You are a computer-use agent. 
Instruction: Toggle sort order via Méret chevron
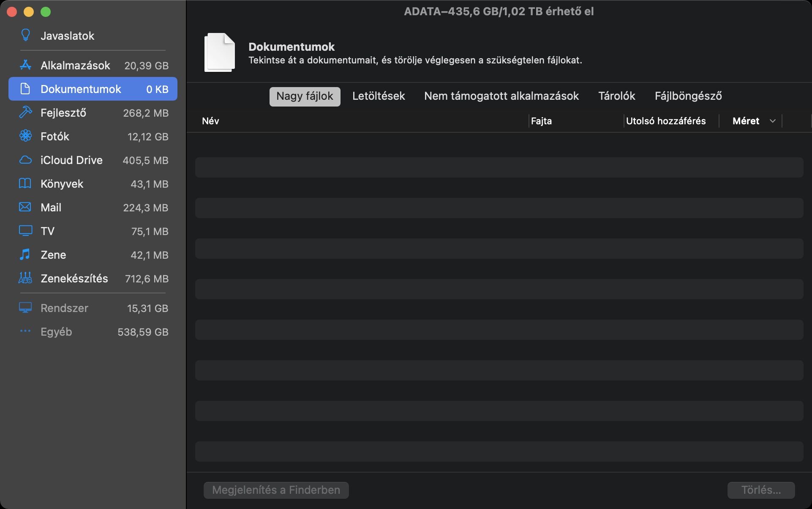coord(772,121)
